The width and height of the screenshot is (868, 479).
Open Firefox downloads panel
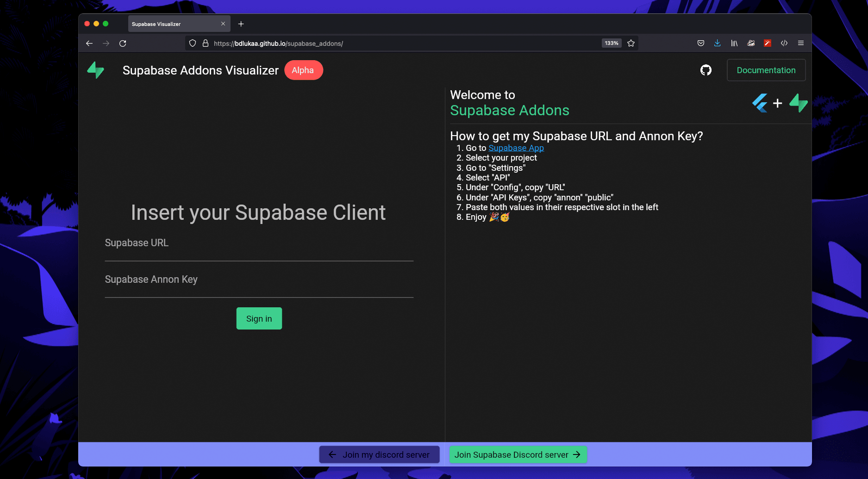pyautogui.click(x=717, y=44)
